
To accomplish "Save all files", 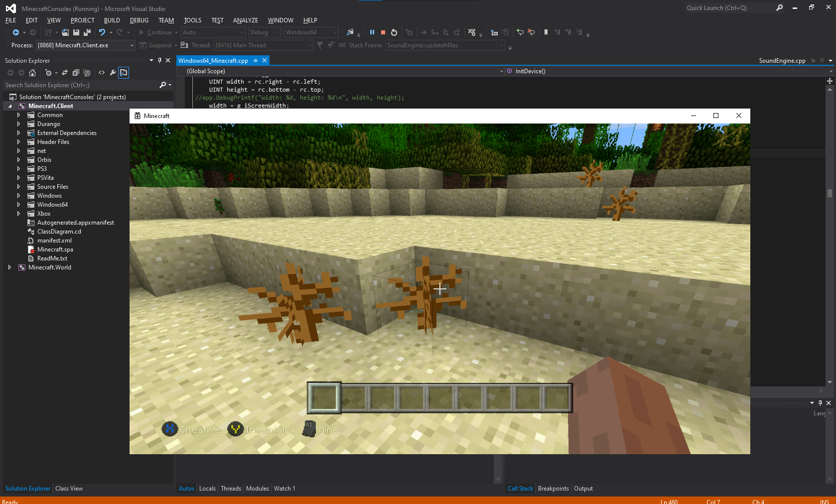I will 87,32.
